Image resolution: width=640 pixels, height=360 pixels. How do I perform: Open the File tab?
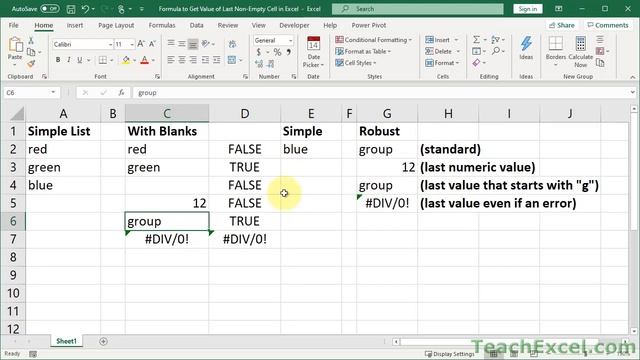click(x=13, y=25)
